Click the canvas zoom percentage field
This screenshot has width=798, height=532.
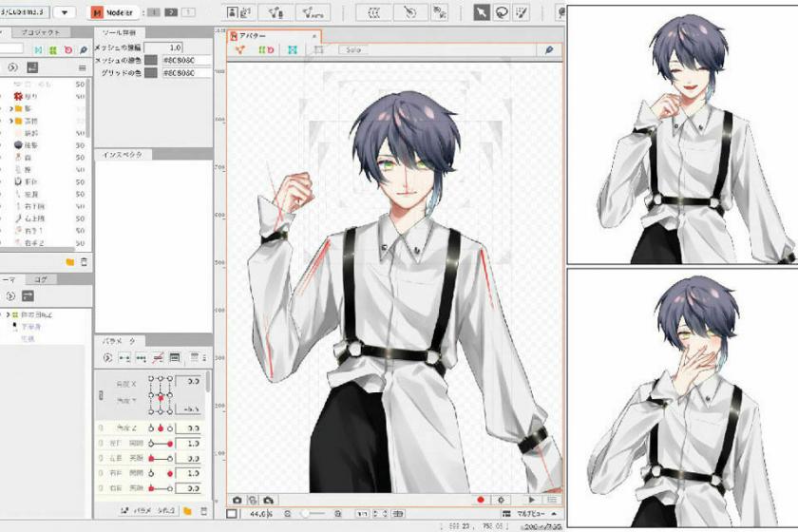[261, 514]
